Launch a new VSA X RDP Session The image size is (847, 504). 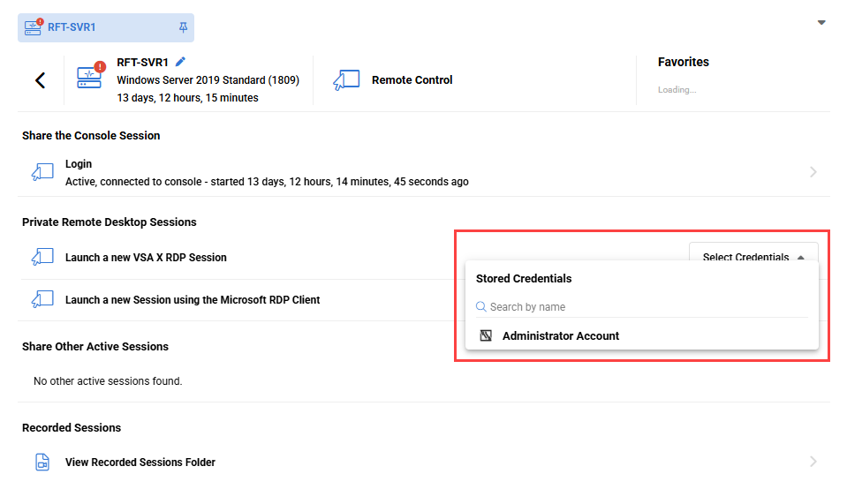[146, 258]
